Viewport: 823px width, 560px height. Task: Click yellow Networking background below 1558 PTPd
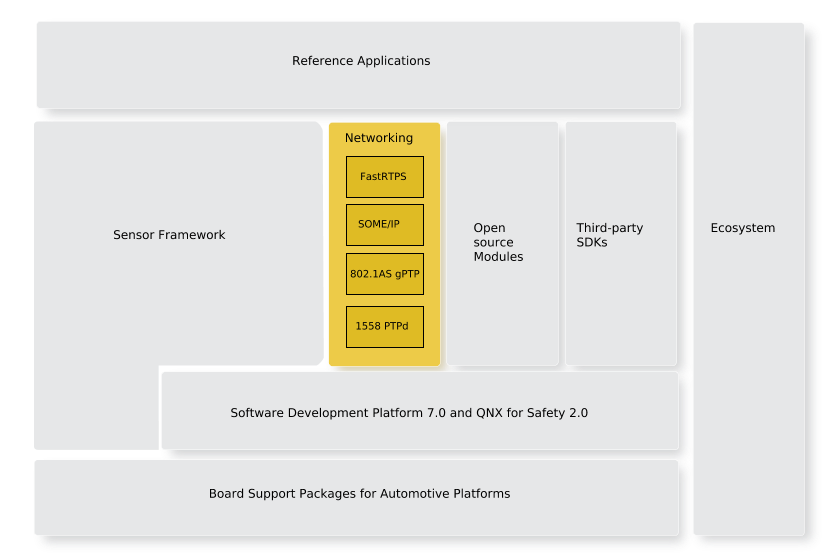click(x=384, y=356)
